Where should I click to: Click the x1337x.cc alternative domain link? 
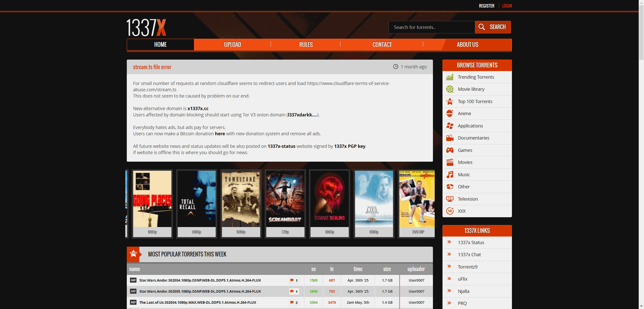point(198,109)
